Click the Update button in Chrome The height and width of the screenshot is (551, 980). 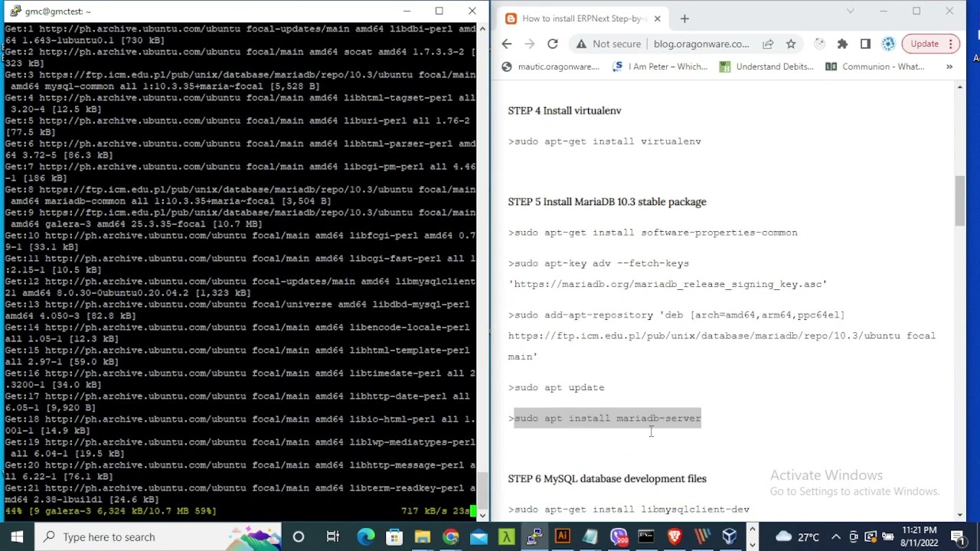point(924,44)
